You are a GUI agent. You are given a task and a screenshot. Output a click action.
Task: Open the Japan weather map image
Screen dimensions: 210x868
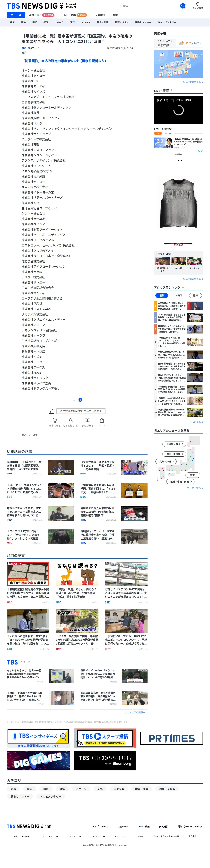point(178,64)
